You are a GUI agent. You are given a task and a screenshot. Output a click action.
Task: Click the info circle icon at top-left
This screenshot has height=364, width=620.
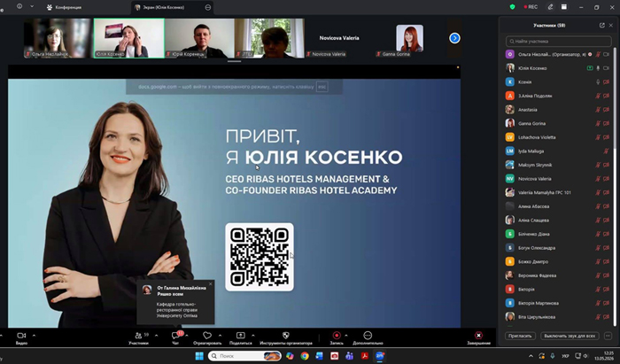(x=19, y=7)
